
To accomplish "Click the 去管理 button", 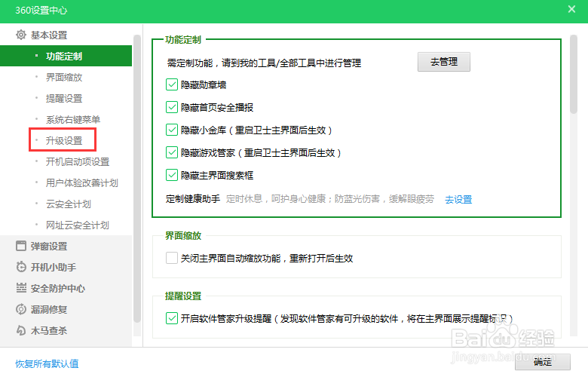I will tap(444, 62).
